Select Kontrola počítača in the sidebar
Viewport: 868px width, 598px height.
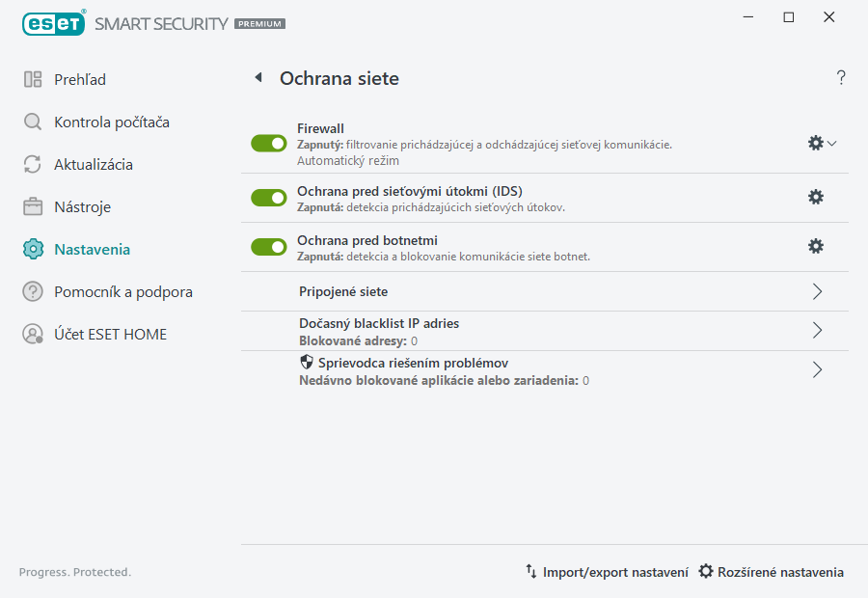click(34, 122)
